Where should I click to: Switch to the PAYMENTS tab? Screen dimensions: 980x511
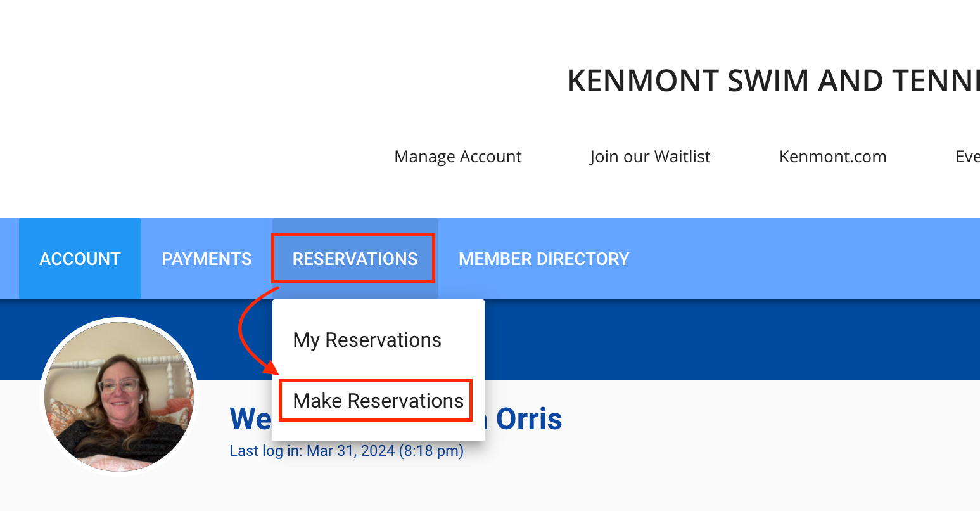click(207, 258)
